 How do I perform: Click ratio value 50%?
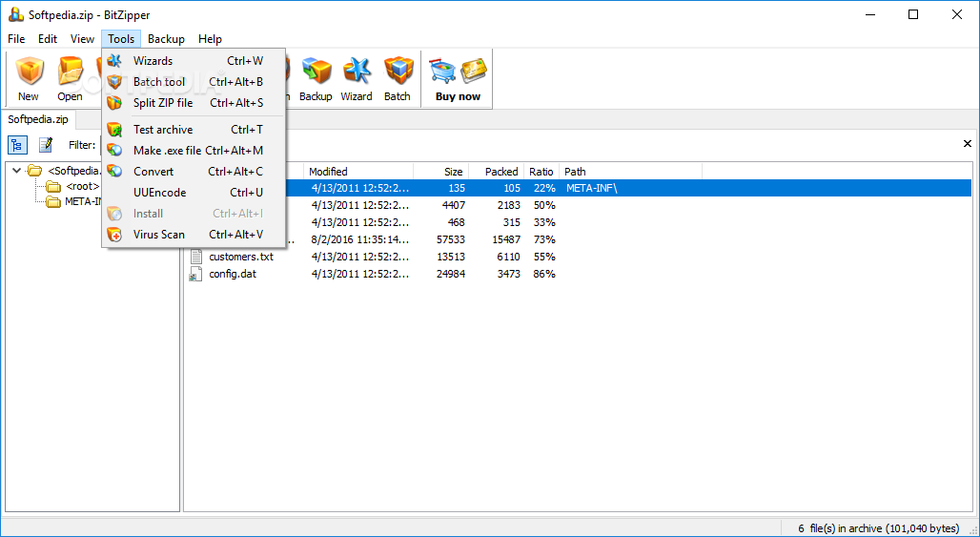pos(543,205)
